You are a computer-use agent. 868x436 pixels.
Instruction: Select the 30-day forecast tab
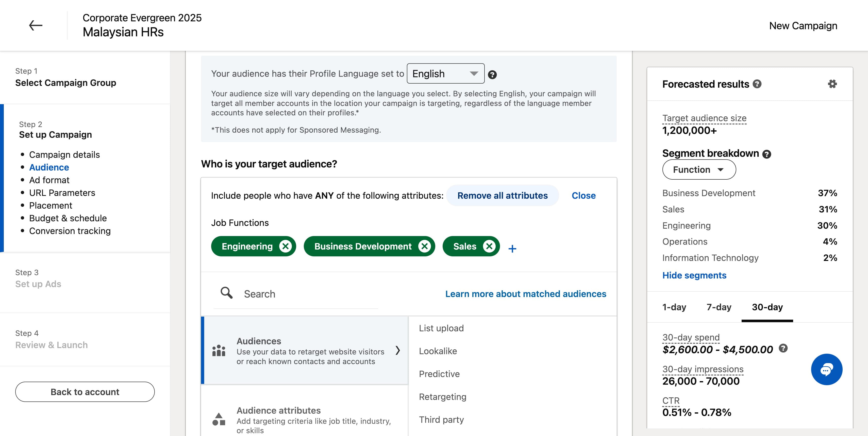tap(767, 307)
